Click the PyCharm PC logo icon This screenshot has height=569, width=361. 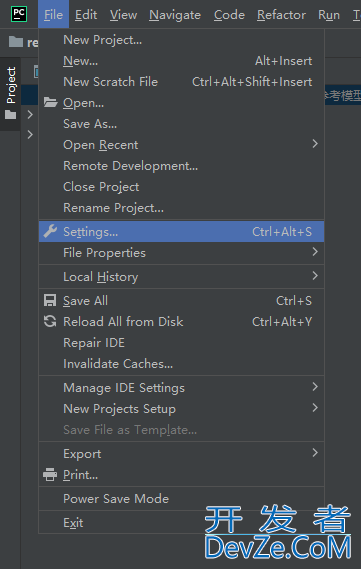coord(19,14)
